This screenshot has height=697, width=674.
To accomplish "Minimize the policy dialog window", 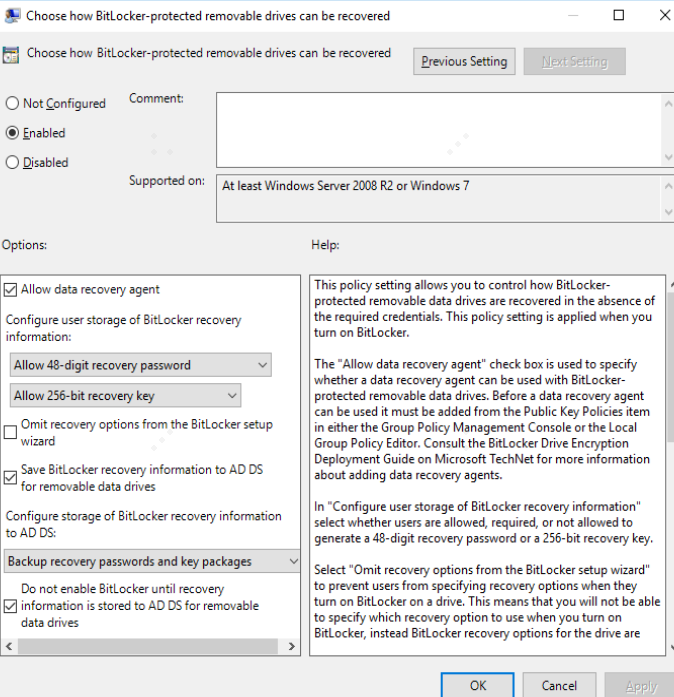I will pos(573,15).
